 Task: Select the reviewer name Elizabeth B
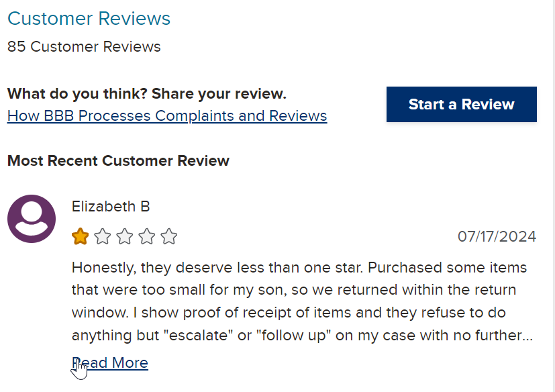111,207
